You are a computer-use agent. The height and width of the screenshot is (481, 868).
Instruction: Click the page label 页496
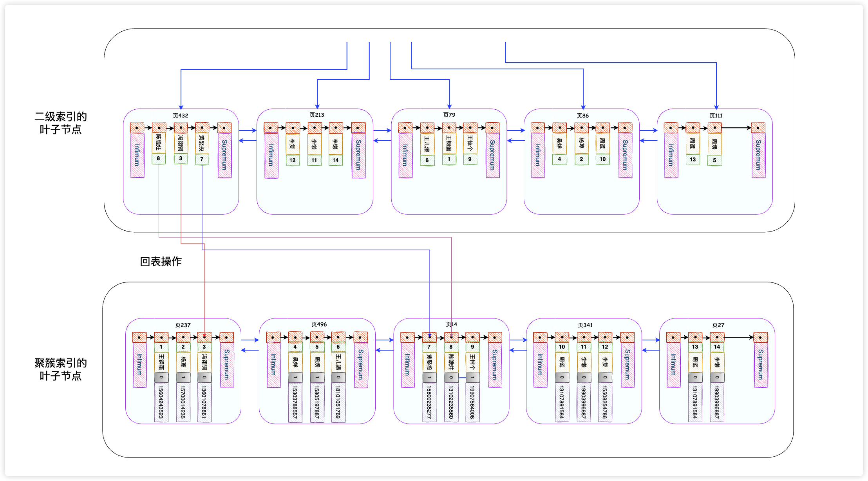pyautogui.click(x=319, y=324)
